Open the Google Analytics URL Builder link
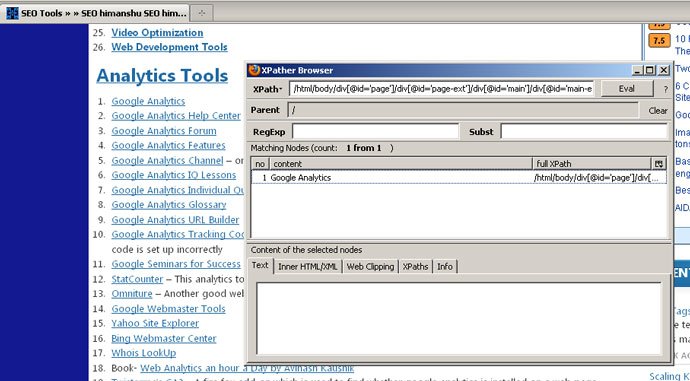 [x=175, y=220]
